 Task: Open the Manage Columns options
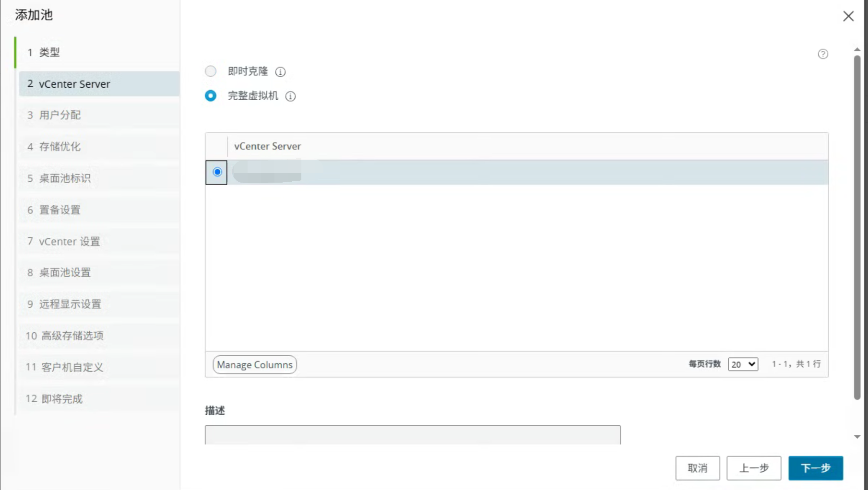click(x=255, y=365)
